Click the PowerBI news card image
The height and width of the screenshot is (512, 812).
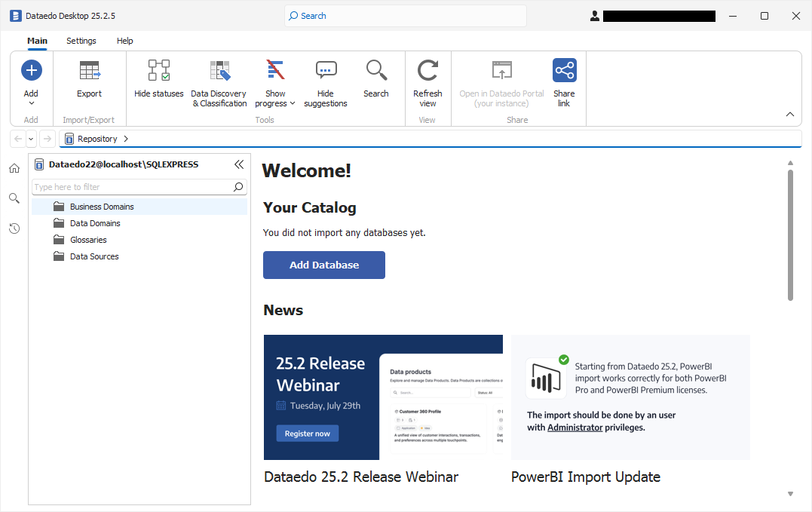coord(630,397)
